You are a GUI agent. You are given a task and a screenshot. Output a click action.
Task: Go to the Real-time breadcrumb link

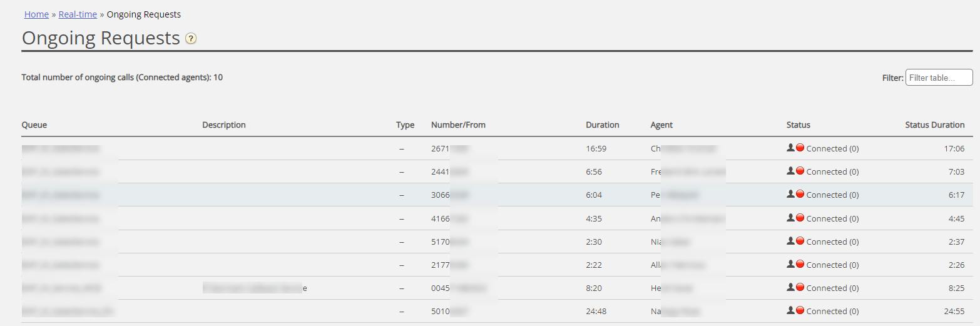(x=78, y=14)
